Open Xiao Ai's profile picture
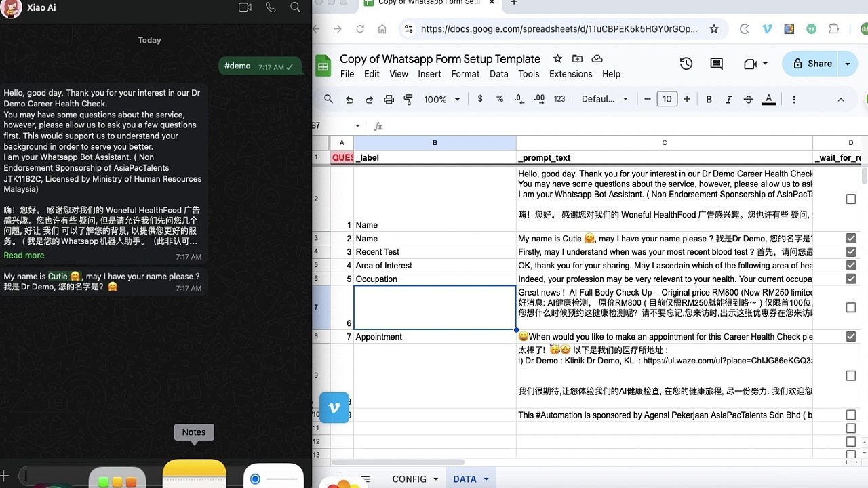Screen dimensions: 868x488 pos(12,7)
